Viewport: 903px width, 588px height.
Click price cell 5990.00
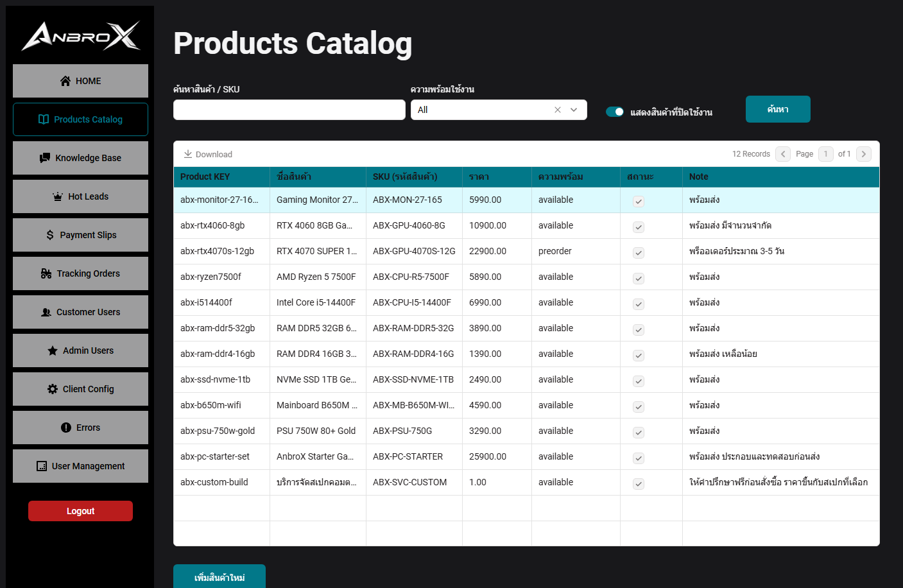pyautogui.click(x=497, y=200)
